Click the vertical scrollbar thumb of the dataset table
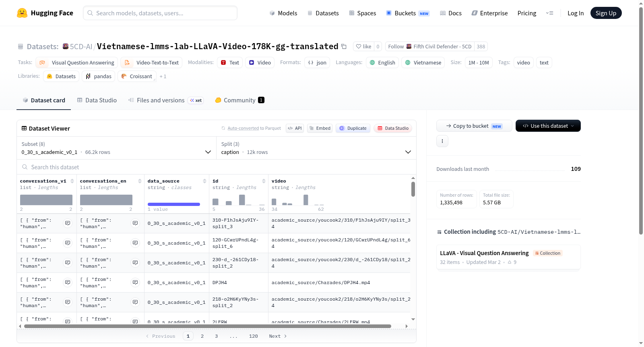 (413, 189)
